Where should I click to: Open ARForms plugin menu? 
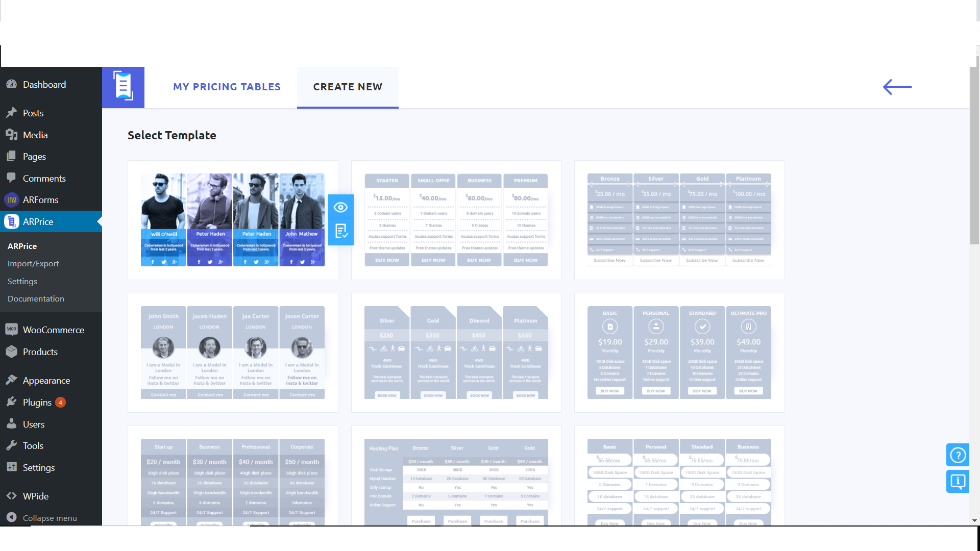[x=40, y=200]
